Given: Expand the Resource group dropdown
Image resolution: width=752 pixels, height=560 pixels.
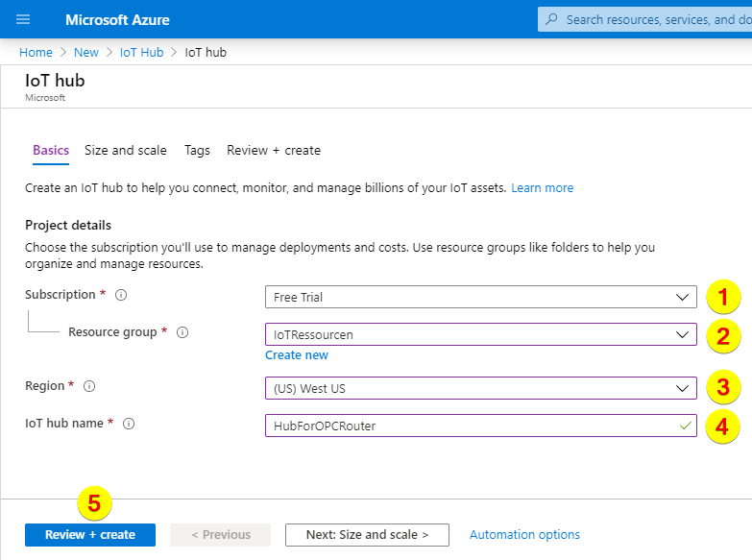Looking at the screenshot, I should pos(480,334).
